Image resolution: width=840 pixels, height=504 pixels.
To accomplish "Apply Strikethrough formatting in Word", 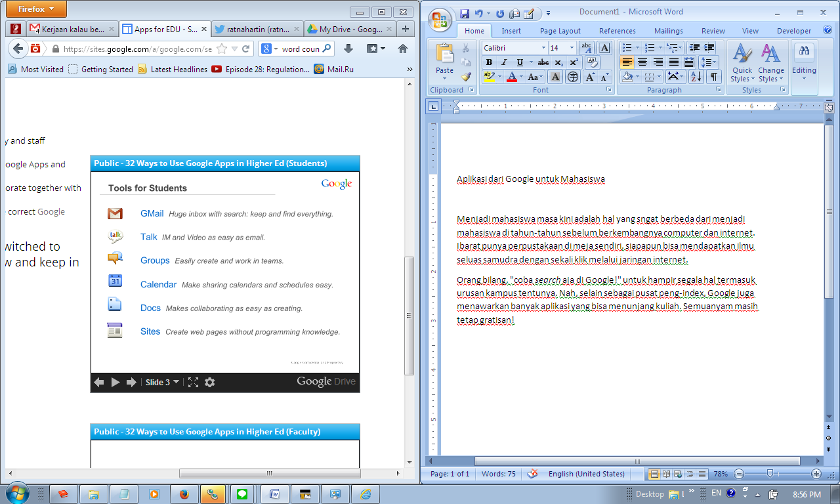I will (543, 62).
